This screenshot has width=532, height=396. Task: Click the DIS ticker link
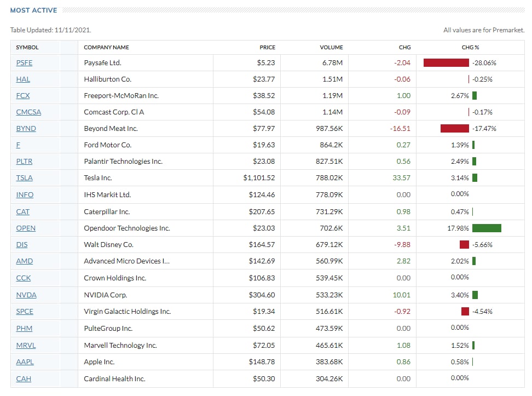pyautogui.click(x=22, y=244)
